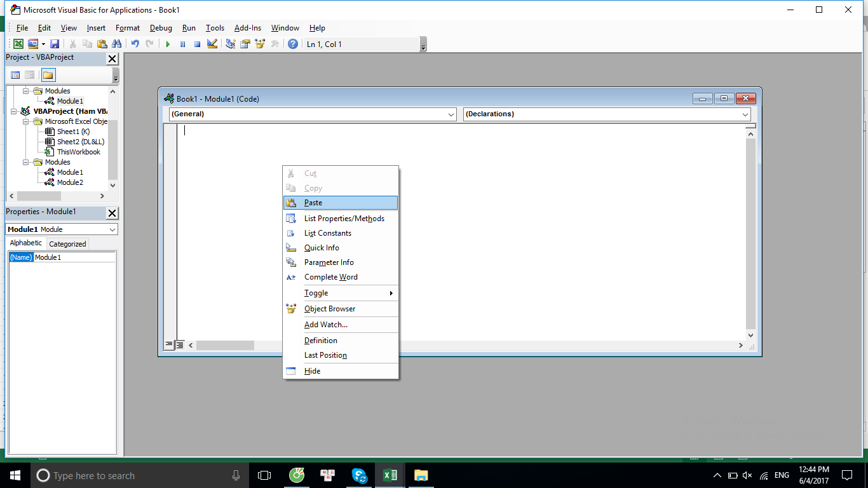The image size is (868, 488).
Task: Choose List Constants from context menu
Action: 341,233
